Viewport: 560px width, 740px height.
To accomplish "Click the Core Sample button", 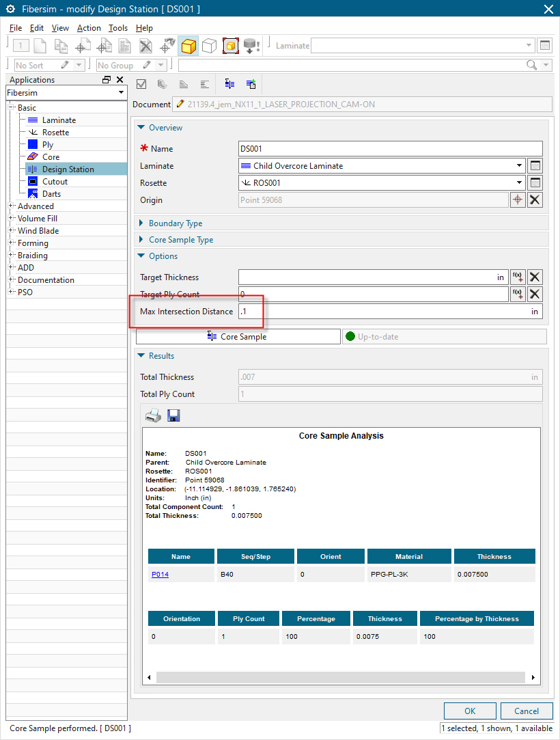I will pos(238,337).
